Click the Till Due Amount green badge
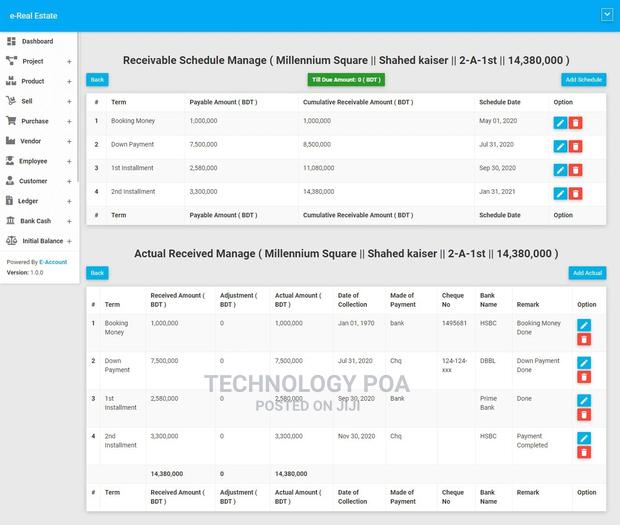The image size is (620, 525). click(x=346, y=79)
